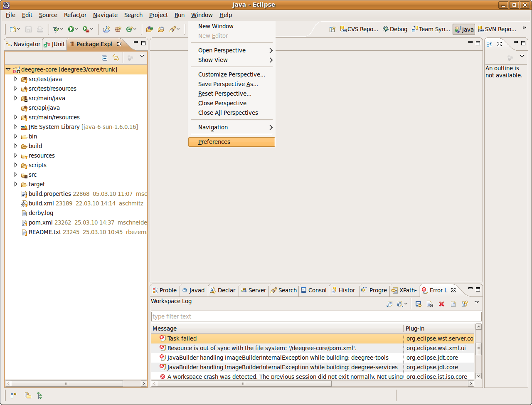The width and height of the screenshot is (532, 405).
Task: Open the Error Log view menu triangle
Action: click(477, 302)
